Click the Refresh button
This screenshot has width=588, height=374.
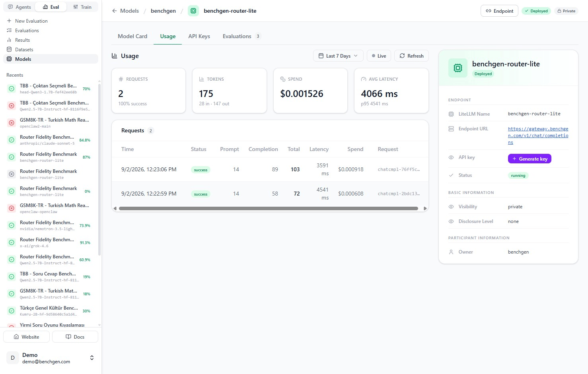(x=411, y=56)
